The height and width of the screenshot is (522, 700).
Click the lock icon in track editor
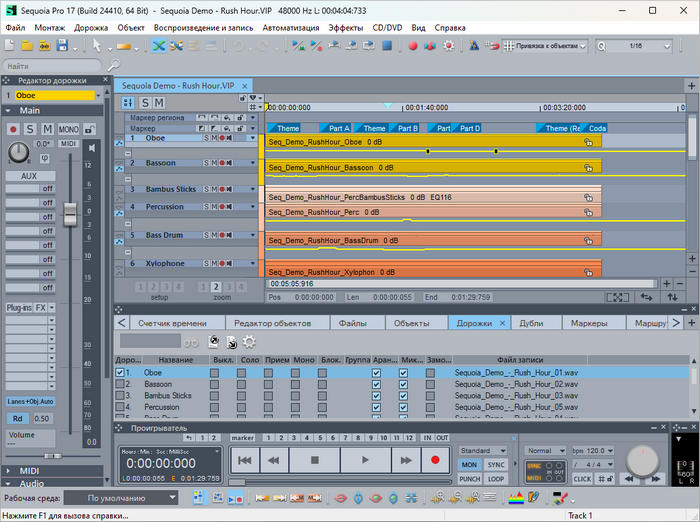click(x=89, y=129)
